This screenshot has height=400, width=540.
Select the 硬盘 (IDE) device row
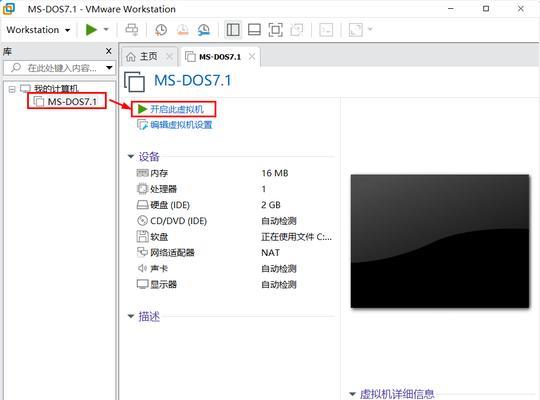coord(235,205)
